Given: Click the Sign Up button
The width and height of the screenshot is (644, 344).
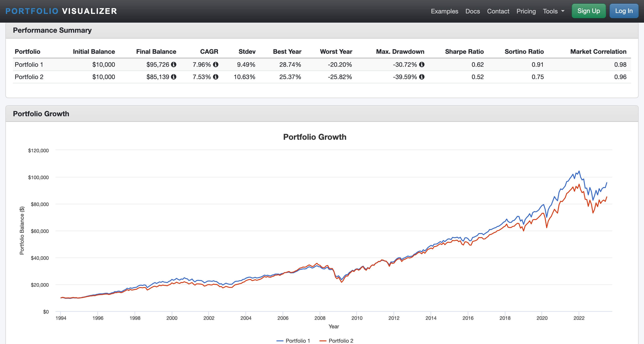Looking at the screenshot, I should point(589,11).
